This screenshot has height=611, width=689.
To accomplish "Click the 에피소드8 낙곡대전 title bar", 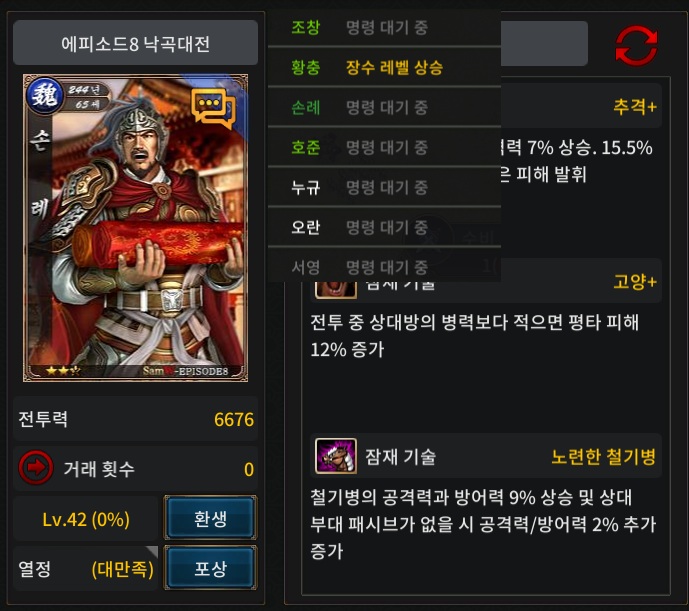I will tap(135, 43).
